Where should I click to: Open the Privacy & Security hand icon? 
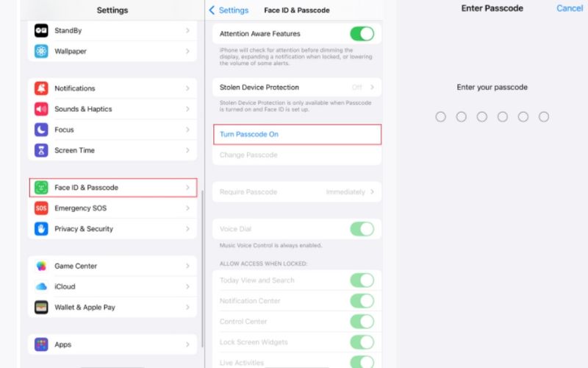41,229
